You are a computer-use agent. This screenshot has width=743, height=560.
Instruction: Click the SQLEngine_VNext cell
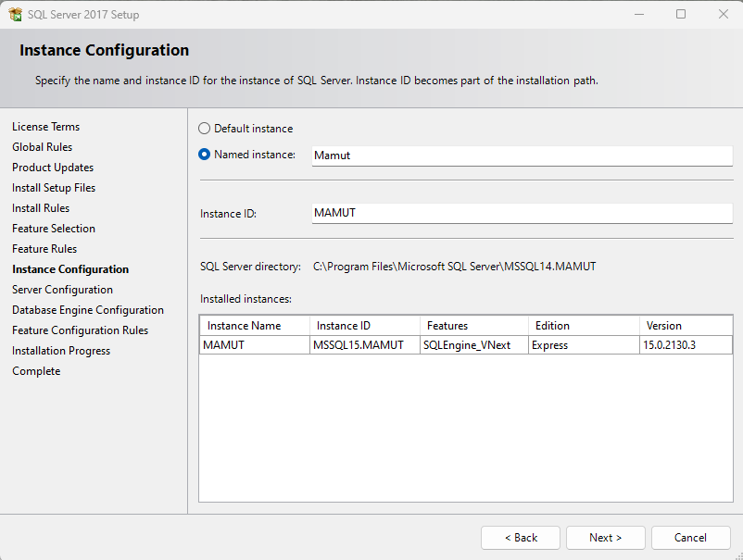474,345
